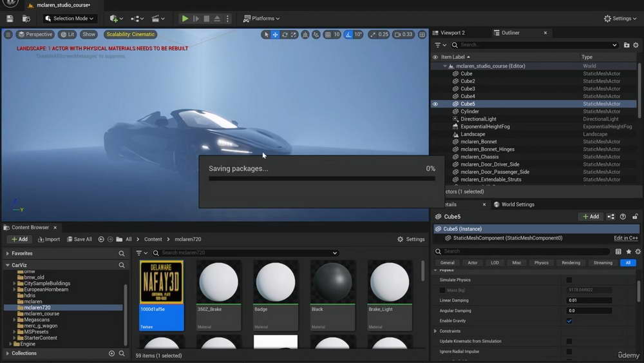This screenshot has height=363, width=644.
Task: Uncheck the Enable Gravity checkbox
Action: [x=569, y=321]
